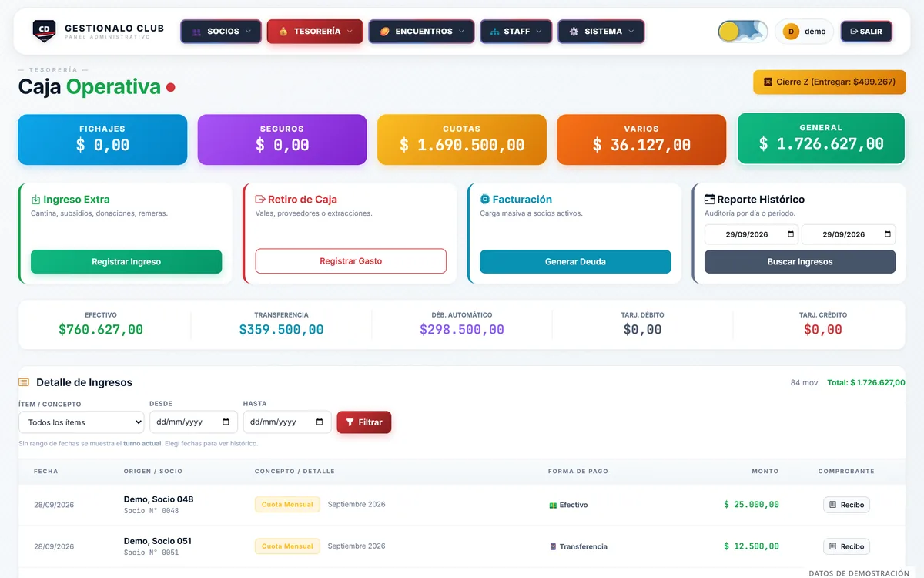The image size is (924, 578).
Task: Open calendar picker in Desde field
Action: [226, 422]
